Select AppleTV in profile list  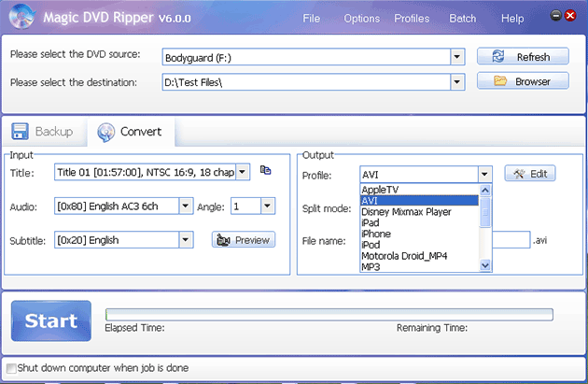(419, 190)
